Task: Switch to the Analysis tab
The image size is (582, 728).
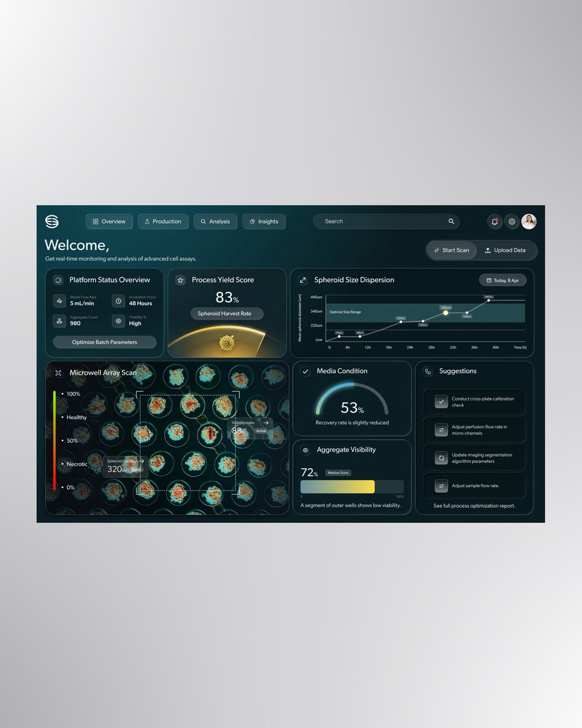Action: pyautogui.click(x=215, y=221)
